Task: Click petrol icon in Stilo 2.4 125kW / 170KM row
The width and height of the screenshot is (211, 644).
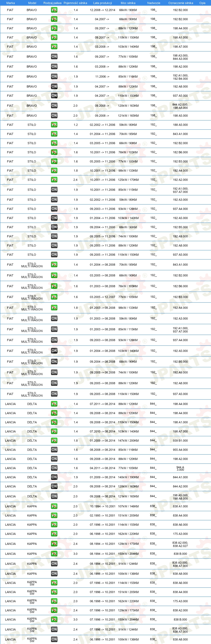Action: 54,180
